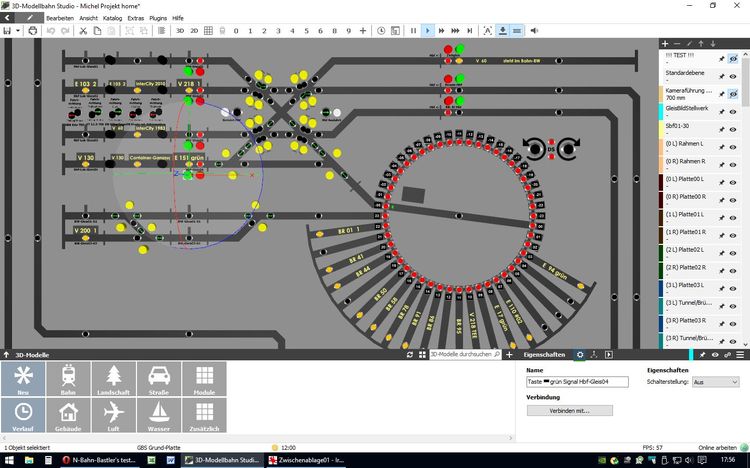750x468 pixels.
Task: Click the Name text field
Action: tap(577, 382)
